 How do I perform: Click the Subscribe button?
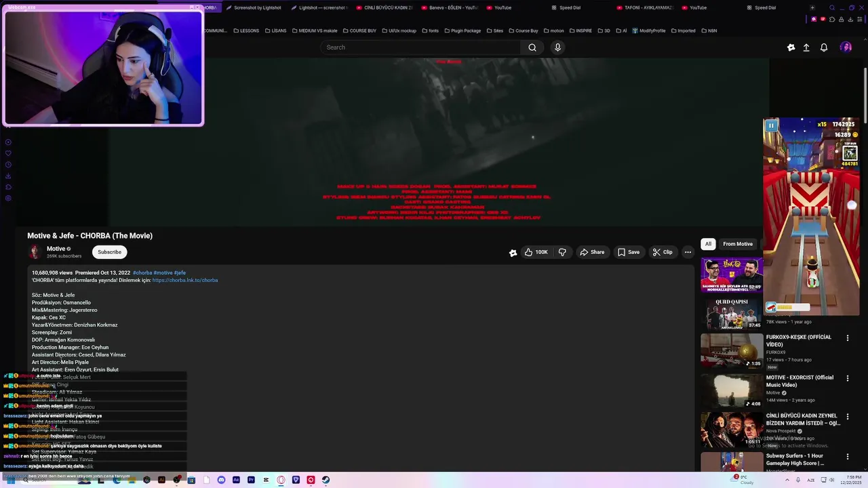pyautogui.click(x=109, y=252)
